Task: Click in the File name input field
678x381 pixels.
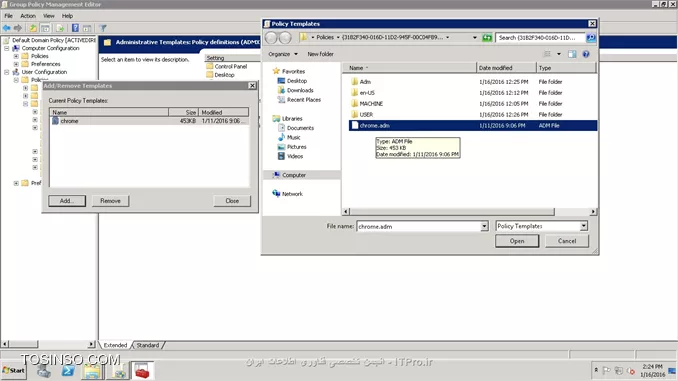Action: (x=418, y=226)
